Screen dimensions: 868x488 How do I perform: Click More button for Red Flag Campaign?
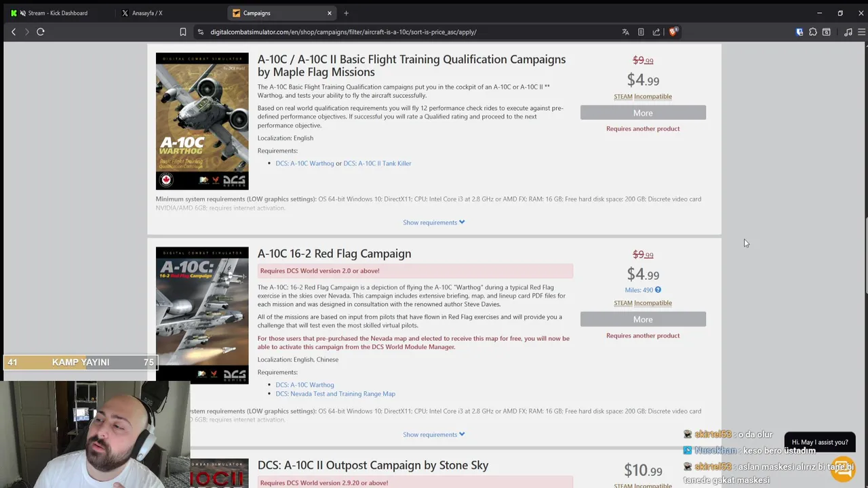[x=643, y=319]
